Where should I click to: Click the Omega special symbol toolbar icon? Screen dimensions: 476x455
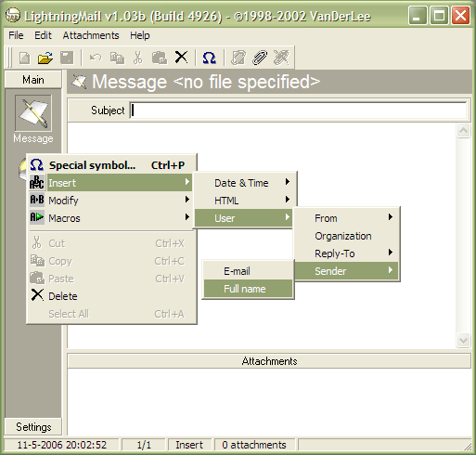[209, 58]
